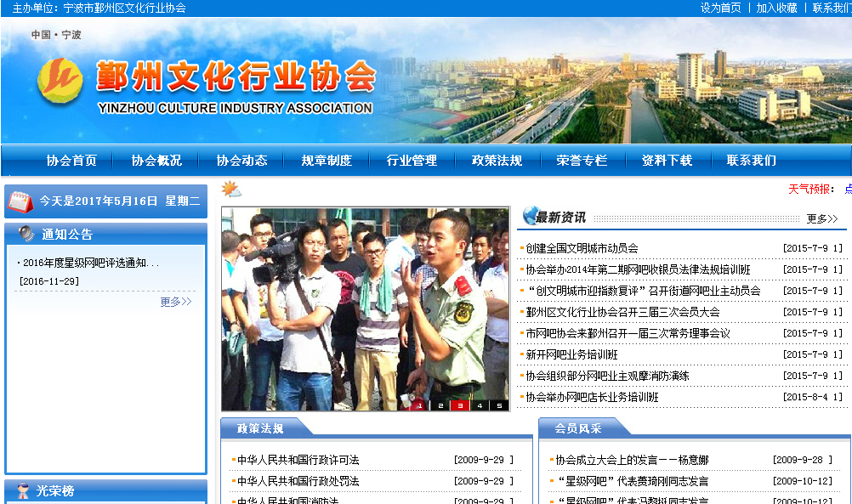Click the association logo emblem in banner

(60, 80)
